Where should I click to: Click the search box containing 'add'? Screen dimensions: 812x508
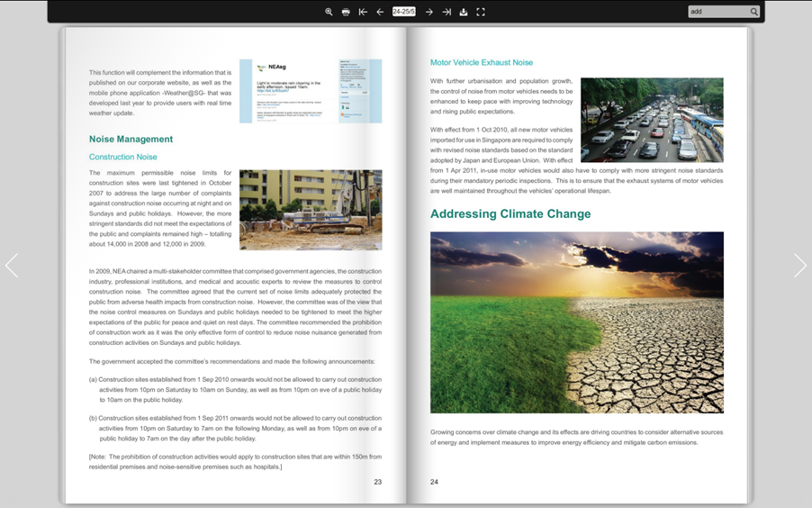[x=718, y=12]
